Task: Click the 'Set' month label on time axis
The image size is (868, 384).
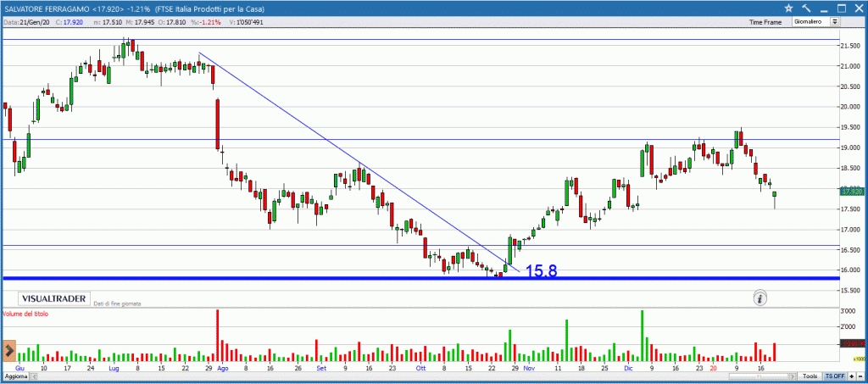Action: click(x=321, y=368)
